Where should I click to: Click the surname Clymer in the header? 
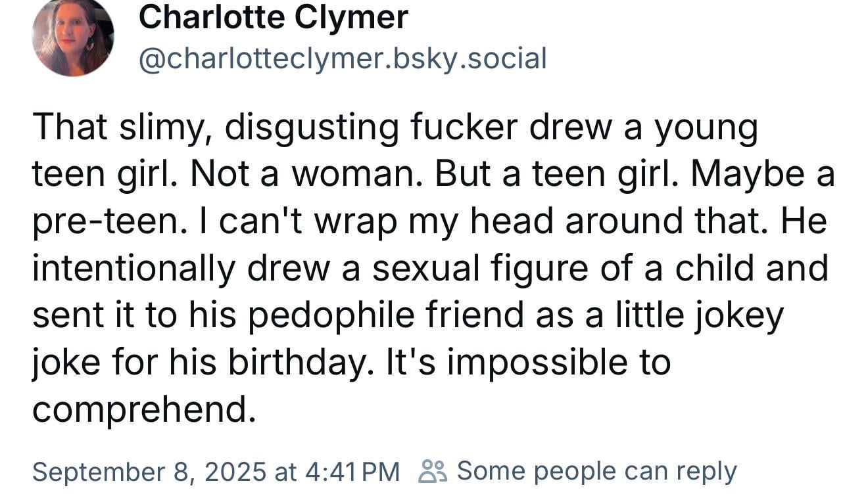coord(351,17)
